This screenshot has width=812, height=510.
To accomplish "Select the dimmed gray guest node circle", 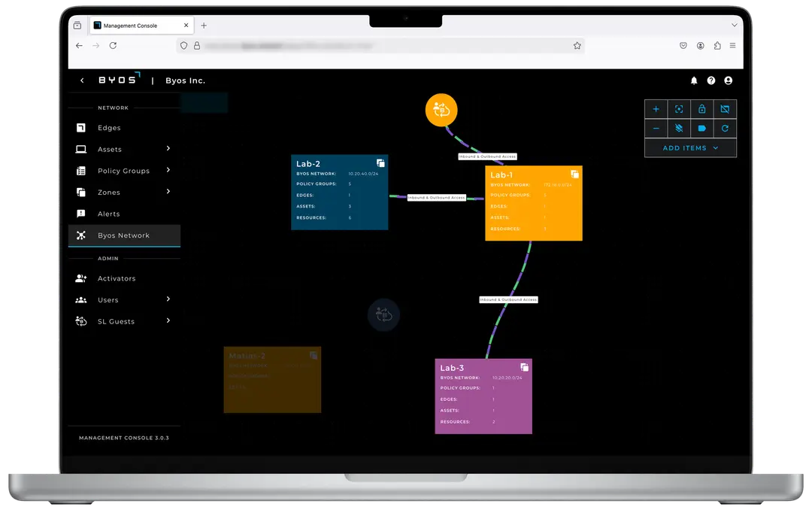I will point(383,314).
